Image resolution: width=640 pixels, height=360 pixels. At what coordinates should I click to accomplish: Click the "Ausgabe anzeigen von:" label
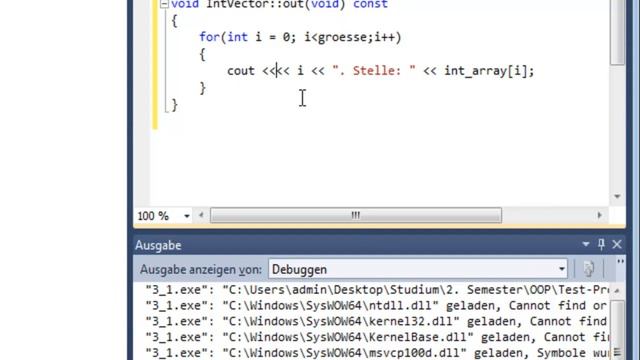(200, 269)
